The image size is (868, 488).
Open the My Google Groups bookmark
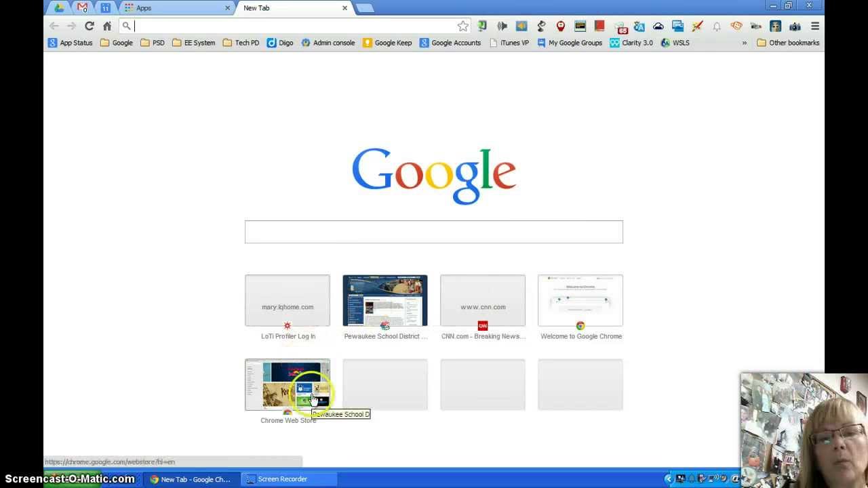(570, 43)
